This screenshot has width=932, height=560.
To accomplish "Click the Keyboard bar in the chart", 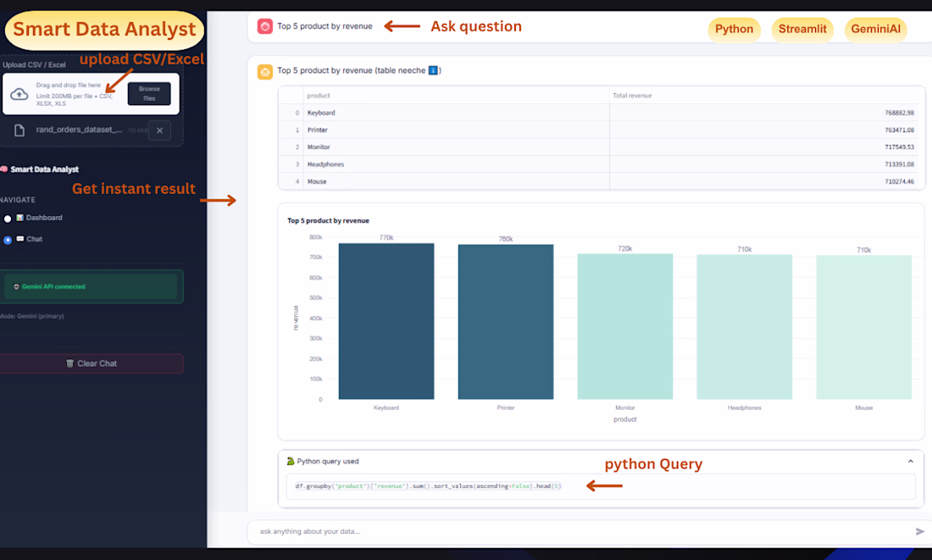I will point(386,322).
